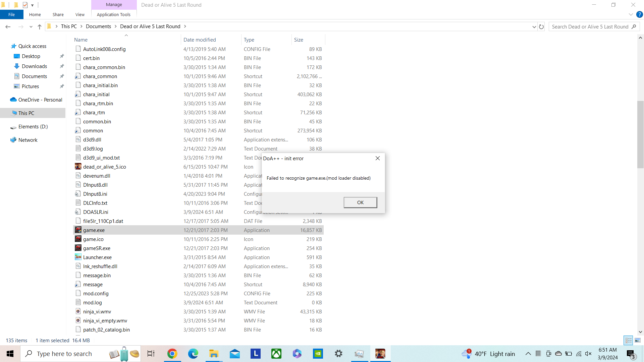Open the notification center icon

pyautogui.click(x=631, y=354)
